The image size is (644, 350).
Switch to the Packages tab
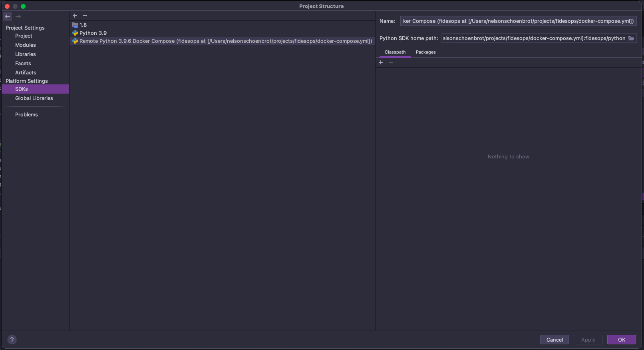[x=425, y=52]
